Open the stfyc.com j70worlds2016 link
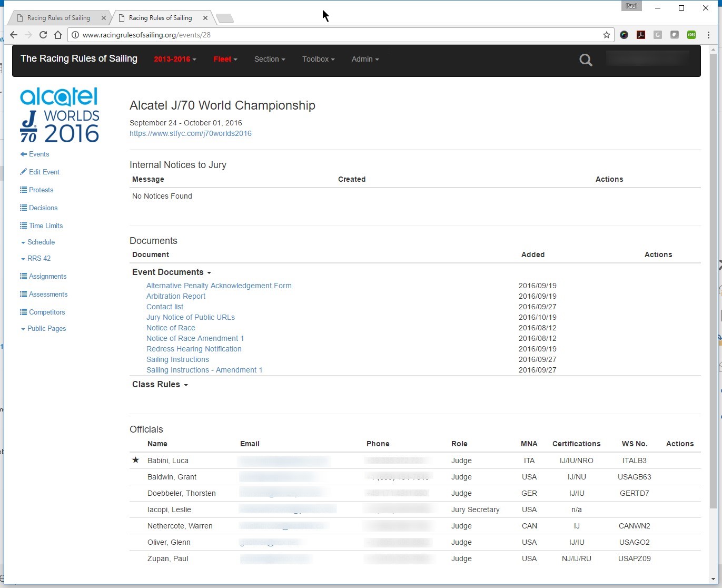Image resolution: width=722 pixels, height=588 pixels. pyautogui.click(x=191, y=133)
